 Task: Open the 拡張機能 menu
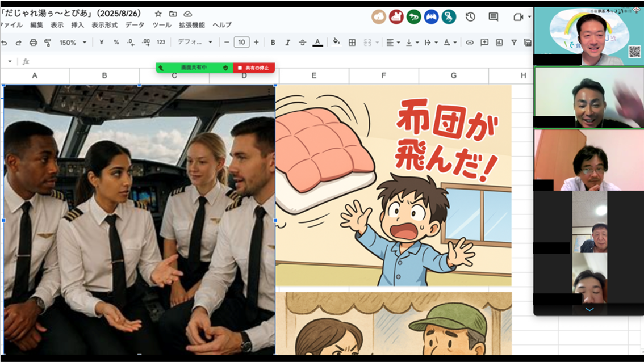pos(192,25)
